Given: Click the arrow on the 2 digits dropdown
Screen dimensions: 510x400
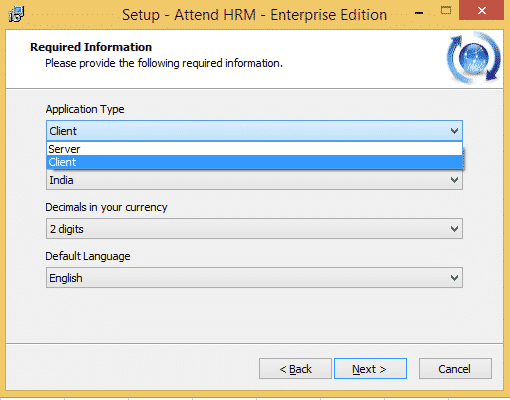Looking at the screenshot, I should click(454, 229).
